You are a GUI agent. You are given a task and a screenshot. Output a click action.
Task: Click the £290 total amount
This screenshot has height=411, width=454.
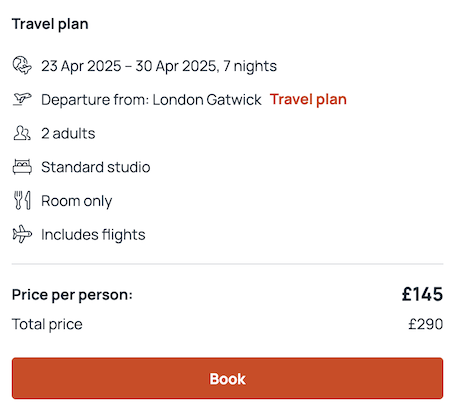click(x=426, y=324)
